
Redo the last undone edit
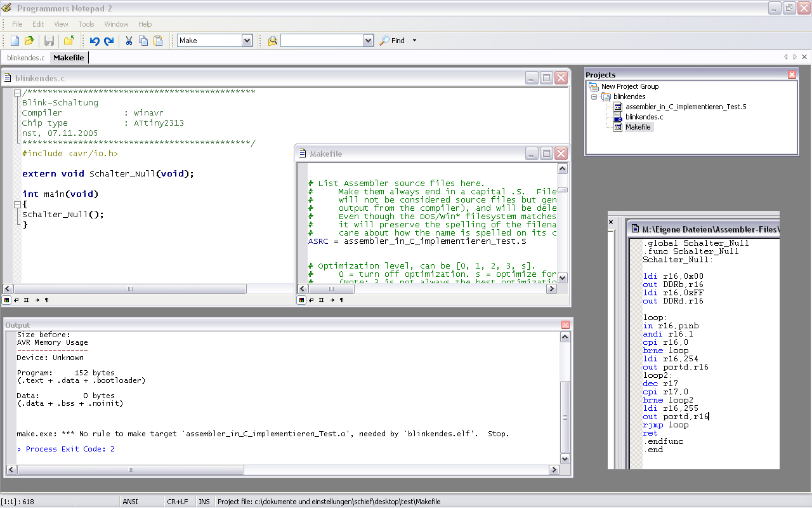tap(109, 41)
